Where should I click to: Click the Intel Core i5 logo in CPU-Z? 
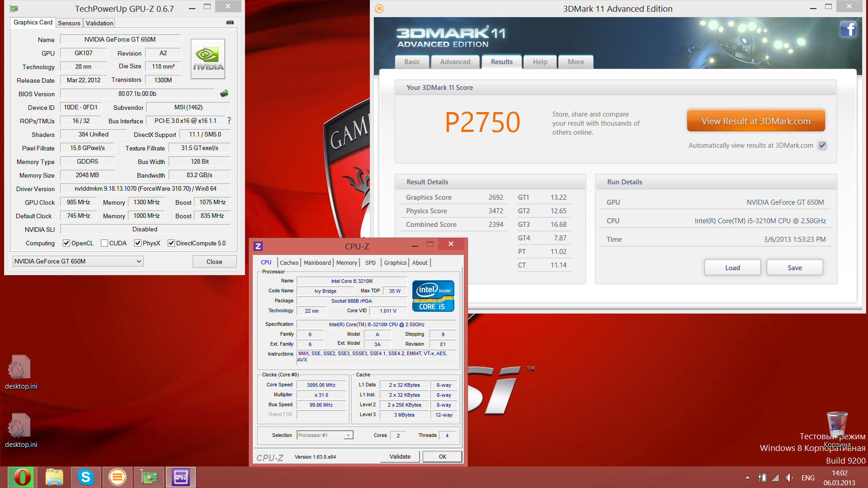(x=433, y=296)
